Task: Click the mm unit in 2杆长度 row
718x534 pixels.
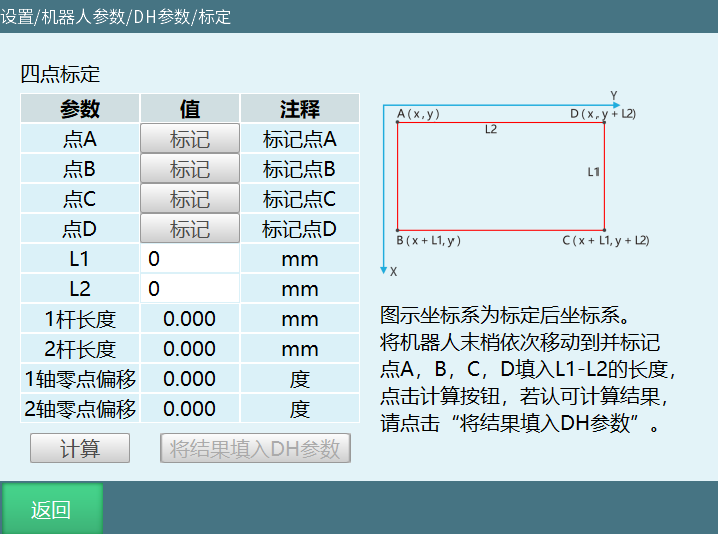Action: tap(299, 349)
